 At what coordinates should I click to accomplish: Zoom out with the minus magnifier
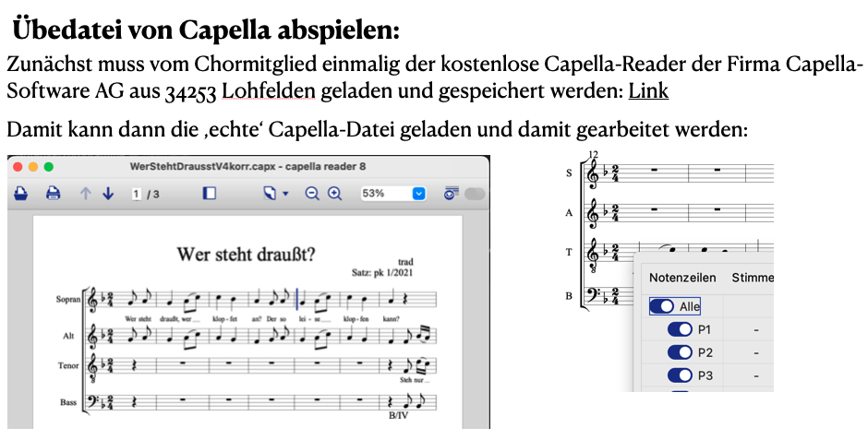coord(312,194)
